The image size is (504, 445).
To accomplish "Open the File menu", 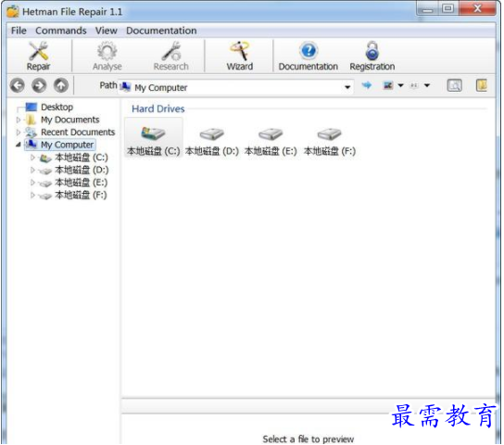I will [19, 31].
